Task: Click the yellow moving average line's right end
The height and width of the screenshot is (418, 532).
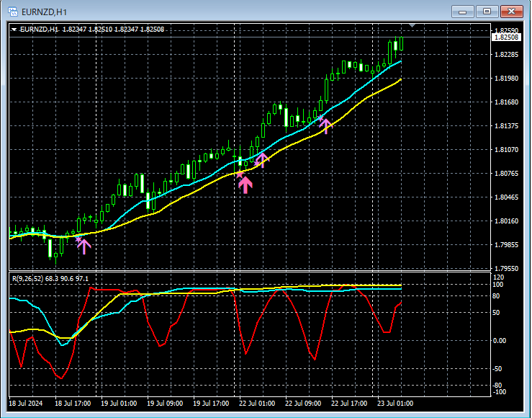Action: coord(400,79)
